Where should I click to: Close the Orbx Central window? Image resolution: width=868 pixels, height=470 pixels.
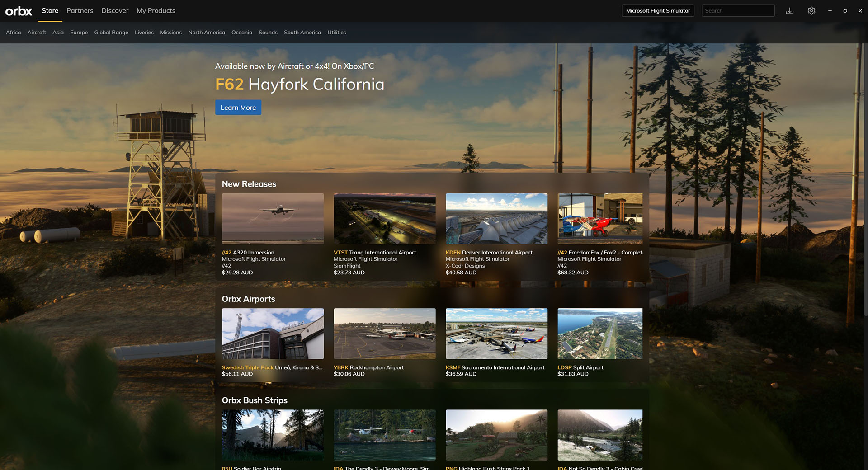(860, 11)
